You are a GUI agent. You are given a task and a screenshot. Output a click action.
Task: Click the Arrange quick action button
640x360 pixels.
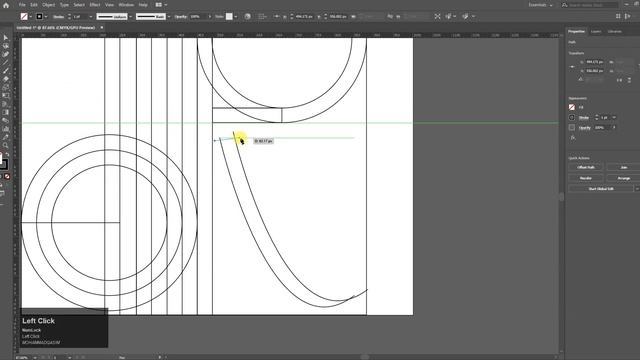click(623, 178)
